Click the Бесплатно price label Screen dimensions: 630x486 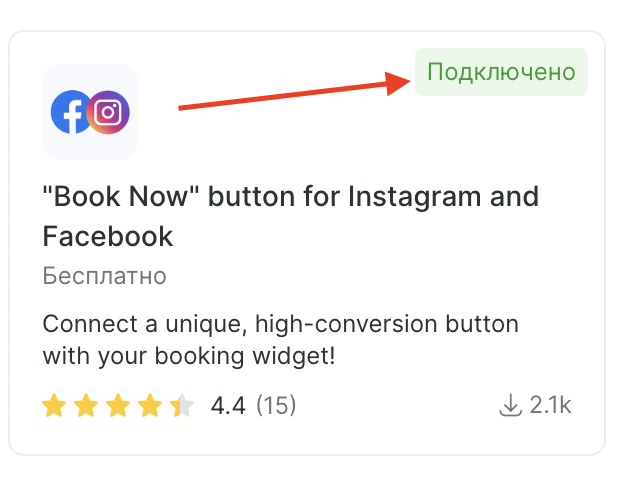pyautogui.click(x=104, y=276)
